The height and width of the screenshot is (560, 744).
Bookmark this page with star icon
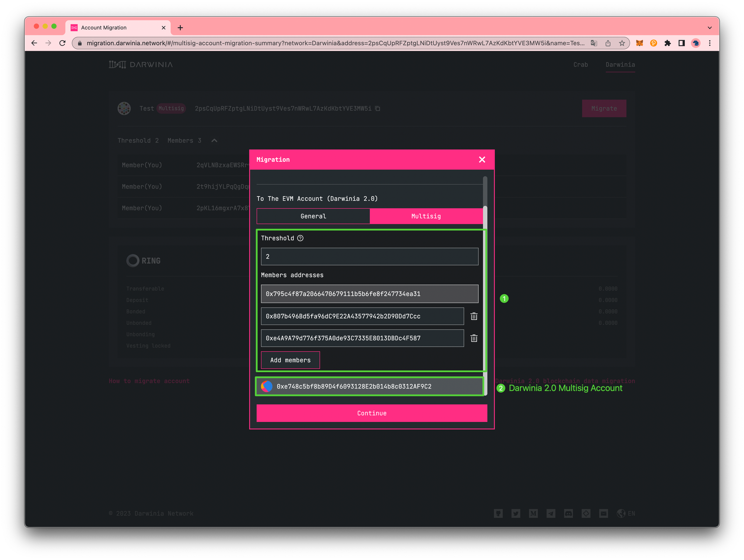coord(622,43)
